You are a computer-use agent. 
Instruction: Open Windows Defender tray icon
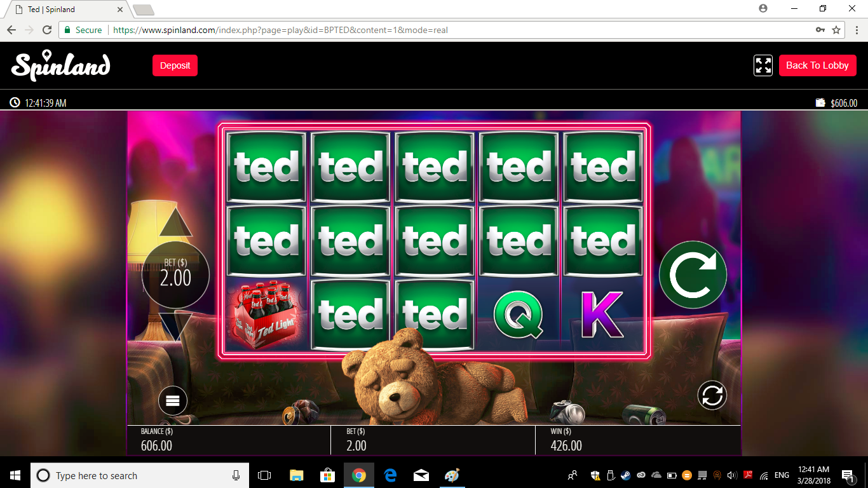click(595, 475)
